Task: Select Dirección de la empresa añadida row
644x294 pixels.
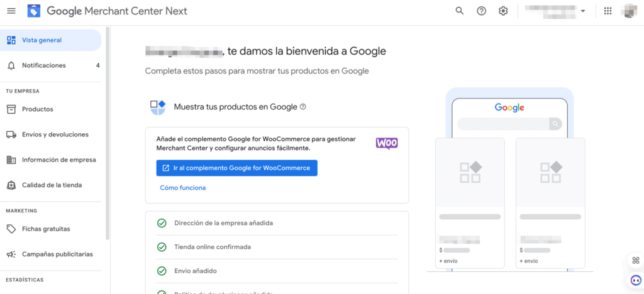Action: [x=277, y=223]
